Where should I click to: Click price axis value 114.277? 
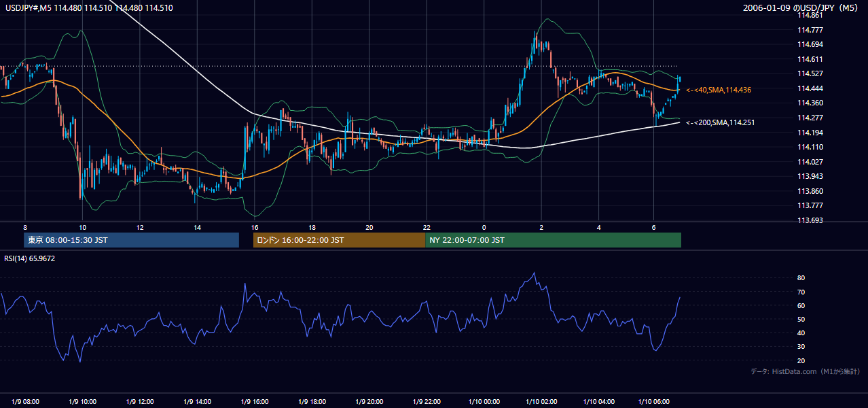810,118
